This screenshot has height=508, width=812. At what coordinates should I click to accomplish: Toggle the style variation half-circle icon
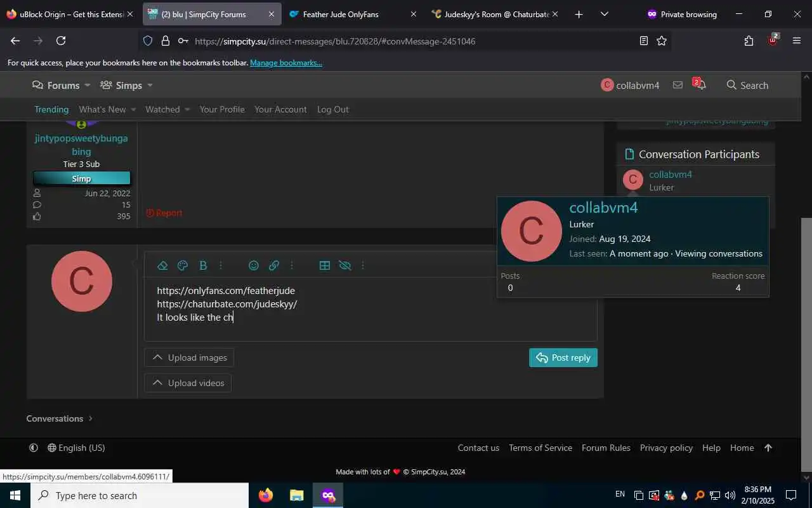(34, 448)
